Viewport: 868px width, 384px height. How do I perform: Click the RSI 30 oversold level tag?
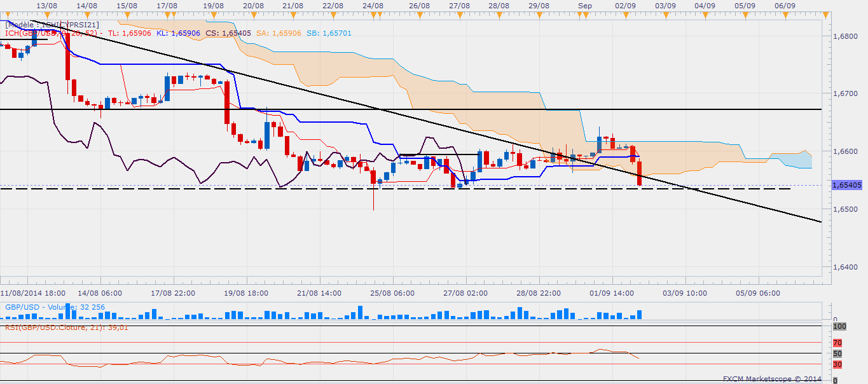837,364
